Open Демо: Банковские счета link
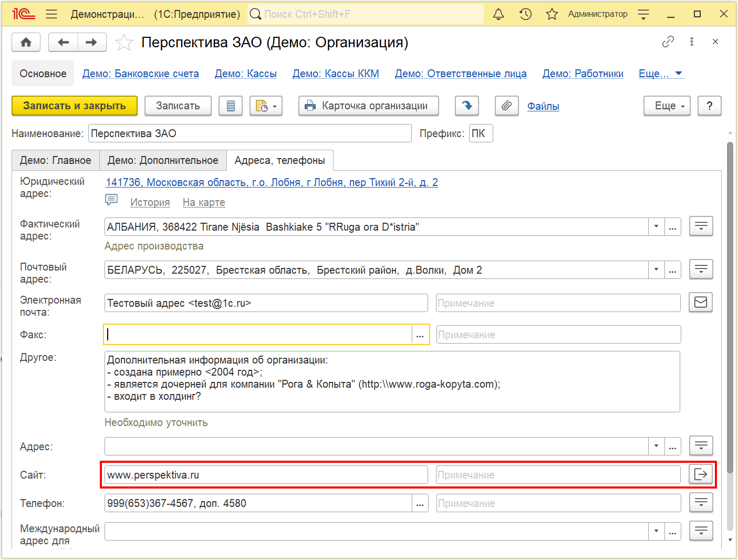This screenshot has height=560, width=738. [141, 74]
